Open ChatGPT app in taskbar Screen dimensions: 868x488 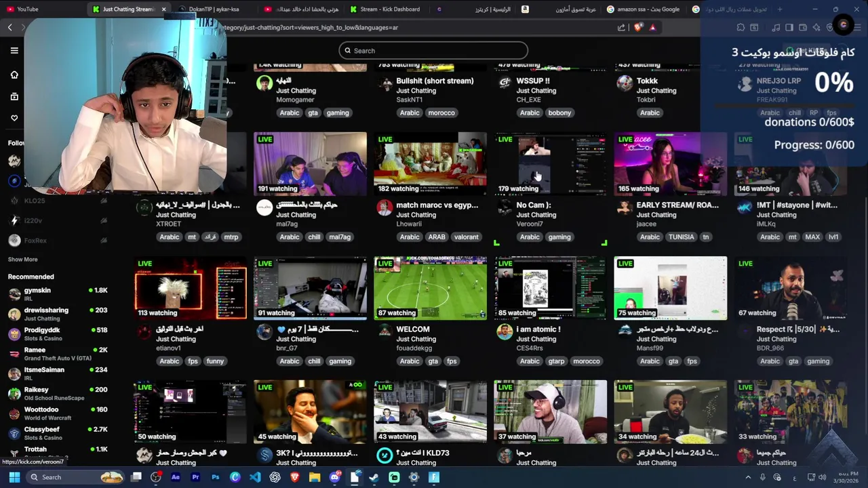point(275,477)
